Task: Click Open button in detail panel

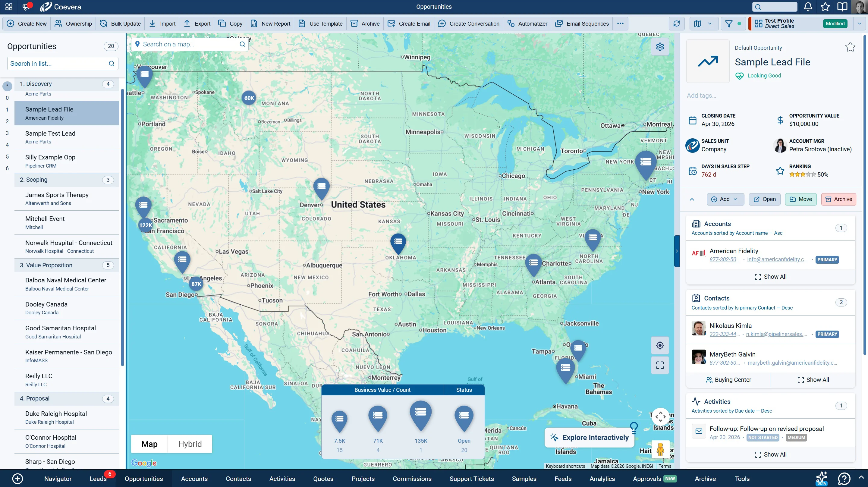Action: (765, 199)
